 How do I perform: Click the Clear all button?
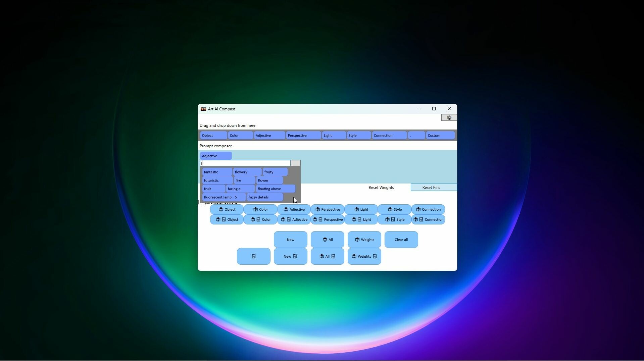401,240
